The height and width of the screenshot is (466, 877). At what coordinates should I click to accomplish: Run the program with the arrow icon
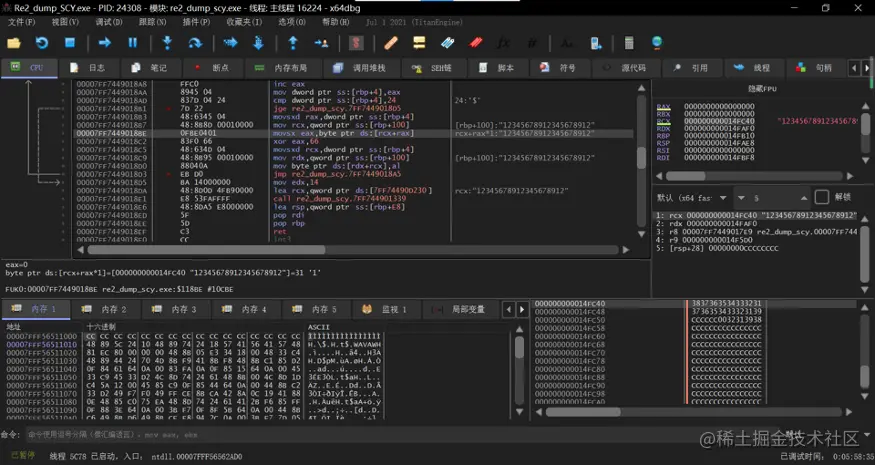tap(105, 43)
